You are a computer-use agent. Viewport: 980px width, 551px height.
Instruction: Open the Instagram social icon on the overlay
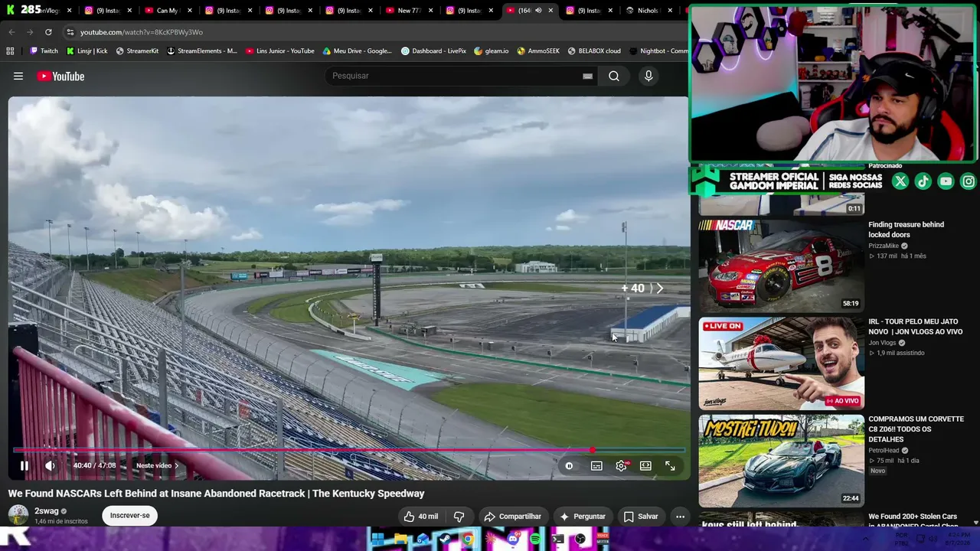pyautogui.click(x=969, y=181)
